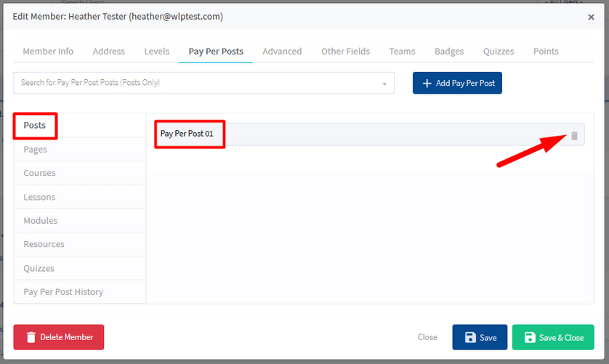Expand the Pay Per Post search dropdown arrow
Screen dimensions: 609x364
coord(384,84)
